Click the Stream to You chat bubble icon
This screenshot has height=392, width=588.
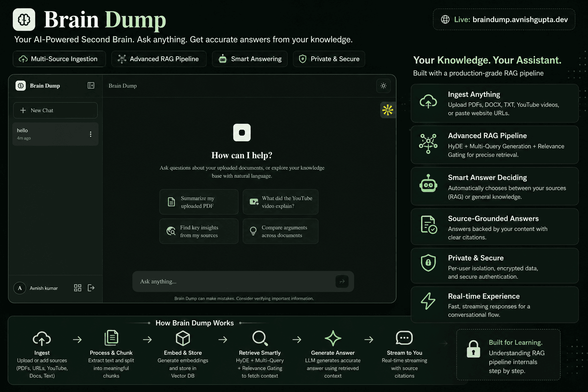(x=404, y=338)
